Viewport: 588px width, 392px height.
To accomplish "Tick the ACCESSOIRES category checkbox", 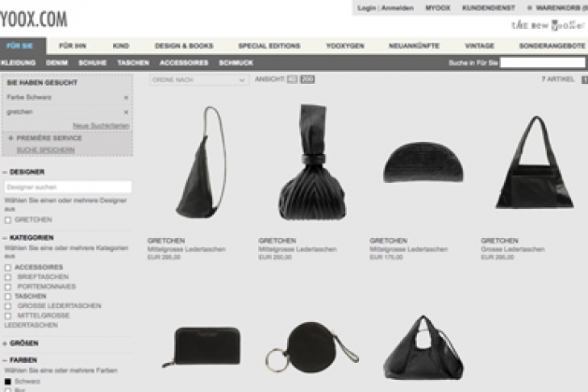I will point(8,267).
